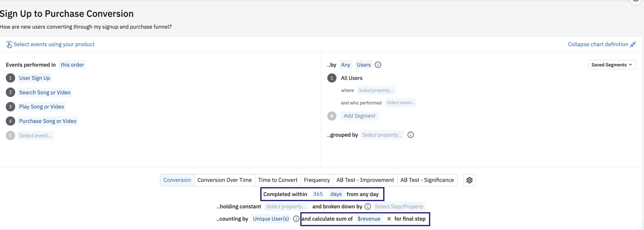Image resolution: width=644 pixels, height=230 pixels.
Task: Click the plus icon for Add Segment
Action: 332,116
